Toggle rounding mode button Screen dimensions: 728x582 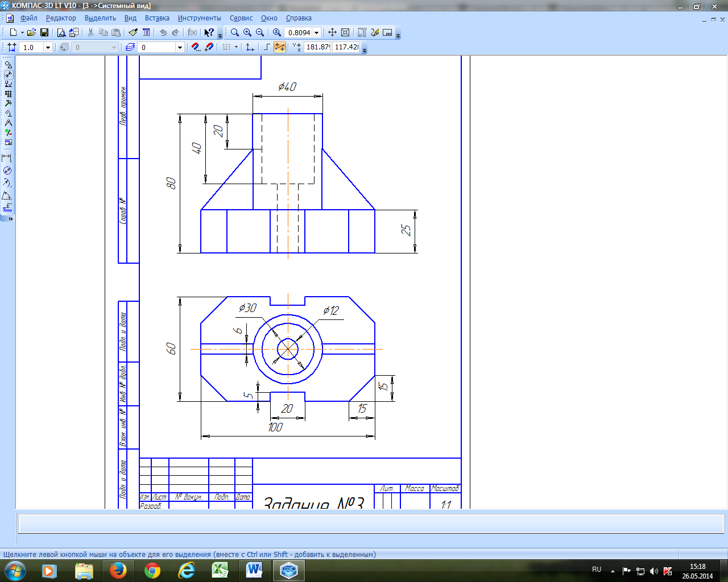pos(279,47)
